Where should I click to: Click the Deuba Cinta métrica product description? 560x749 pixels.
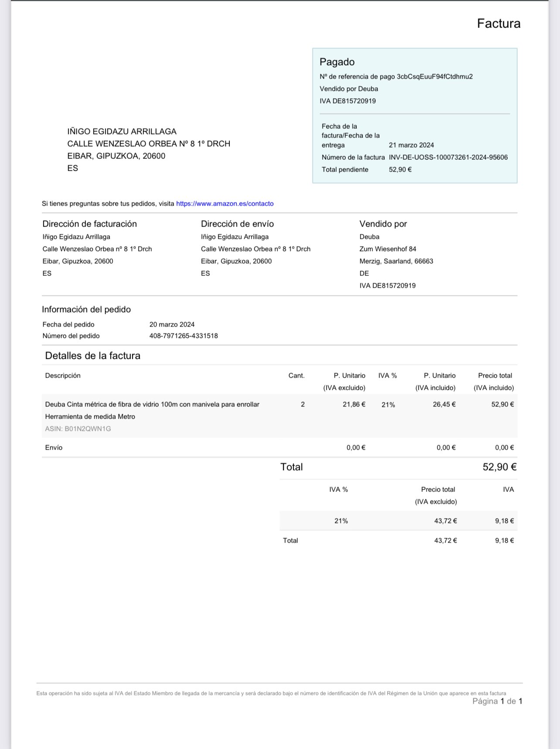(152, 405)
